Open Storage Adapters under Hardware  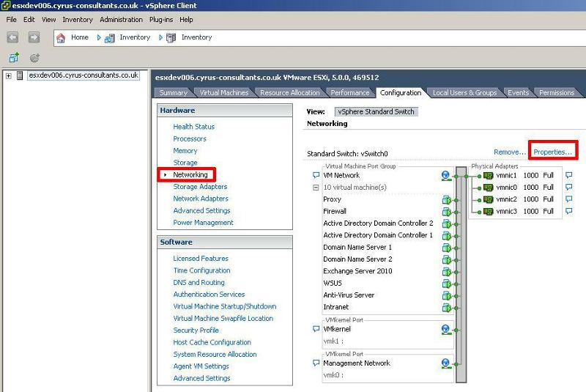tap(200, 186)
